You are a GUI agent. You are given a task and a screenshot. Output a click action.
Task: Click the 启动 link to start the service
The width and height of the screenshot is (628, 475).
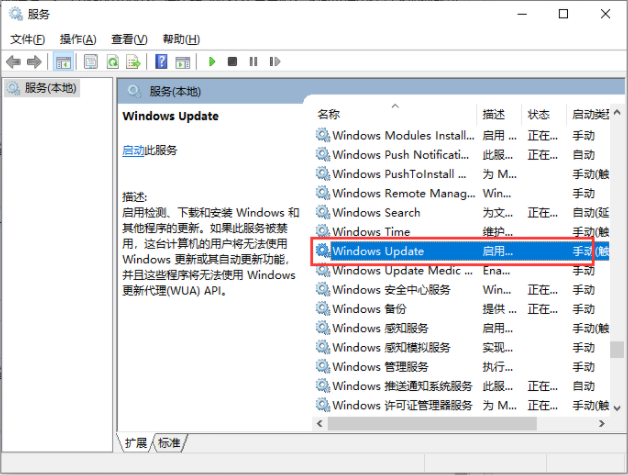[133, 150]
